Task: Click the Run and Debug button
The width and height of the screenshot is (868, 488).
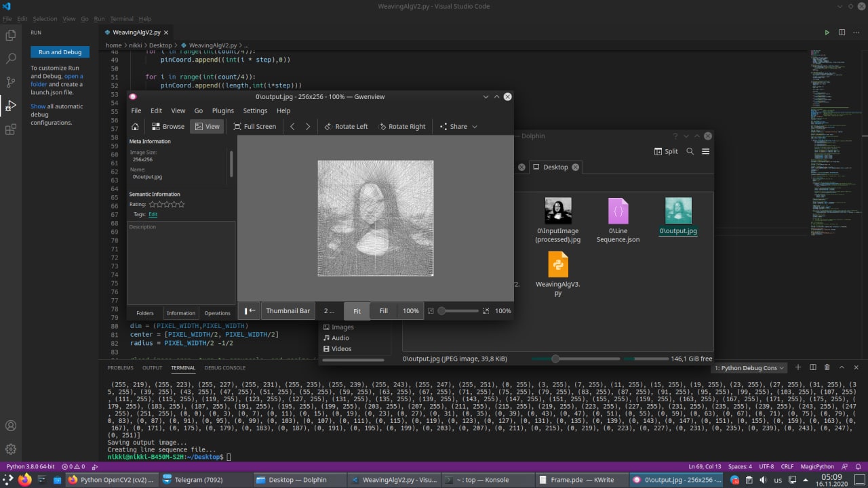Action: coord(60,52)
